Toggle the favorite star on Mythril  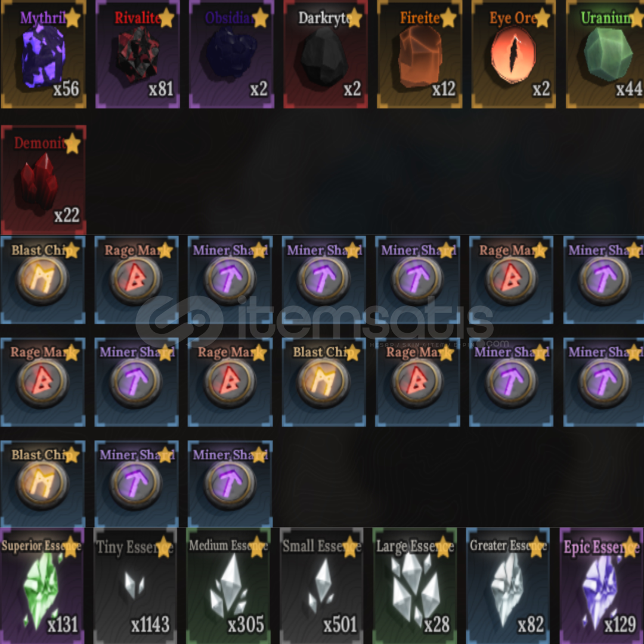[x=72, y=18]
